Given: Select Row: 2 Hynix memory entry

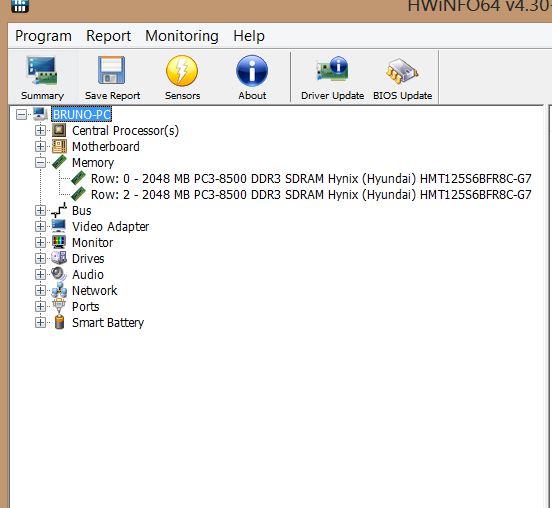Looking at the screenshot, I should click(311, 195).
